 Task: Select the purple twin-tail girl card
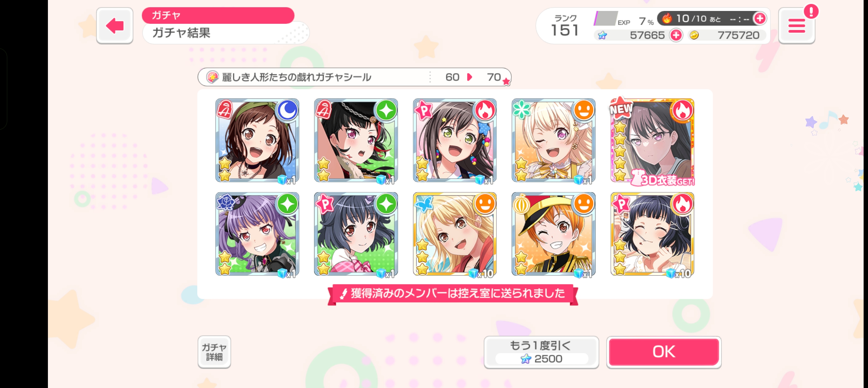point(257,234)
